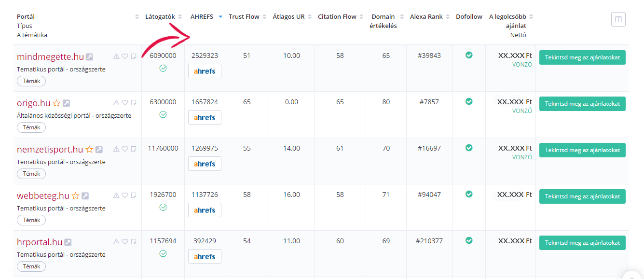
Task: Toggle the favorite heart for hrportal.hu
Action: pos(124,242)
